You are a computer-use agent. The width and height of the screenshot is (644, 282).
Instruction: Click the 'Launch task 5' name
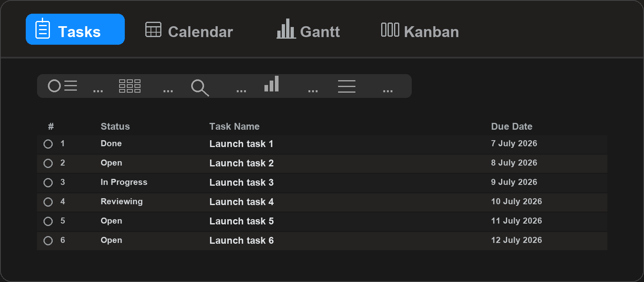(x=241, y=221)
